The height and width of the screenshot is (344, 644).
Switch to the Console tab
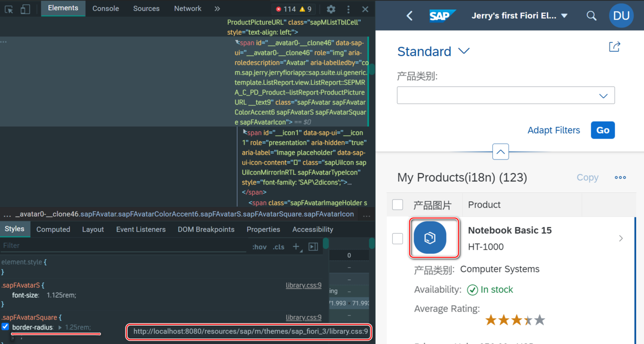[x=105, y=8]
